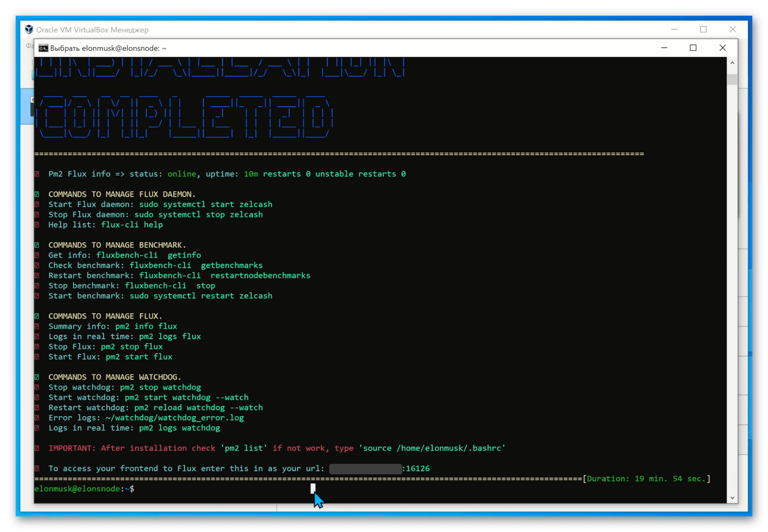The image size is (768, 532).
Task: Click 'COMMANDS TO MANAGE WATCHDOG.' heading
Action: coord(115,377)
